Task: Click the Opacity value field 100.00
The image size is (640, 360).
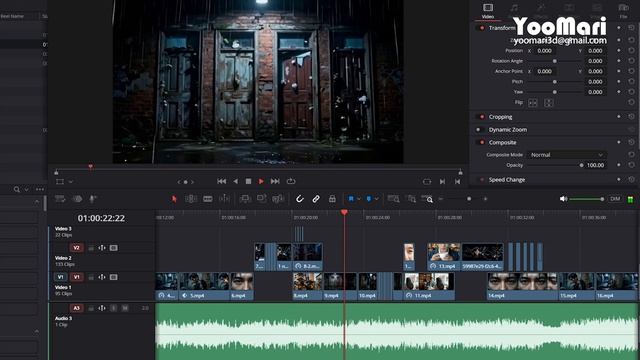Action: point(595,165)
